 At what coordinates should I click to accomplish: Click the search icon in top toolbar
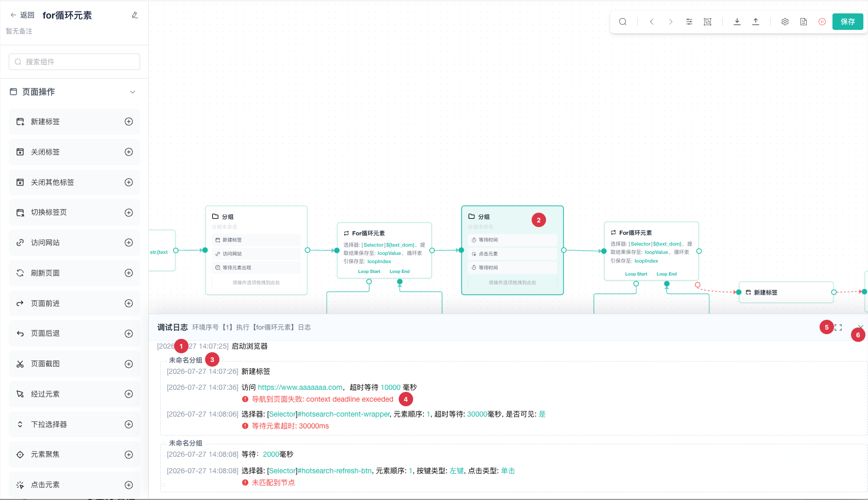622,22
